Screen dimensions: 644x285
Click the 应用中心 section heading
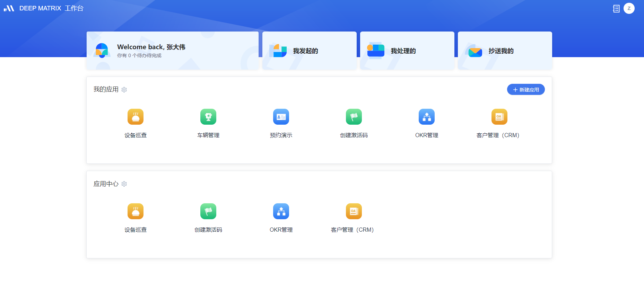[x=106, y=184]
